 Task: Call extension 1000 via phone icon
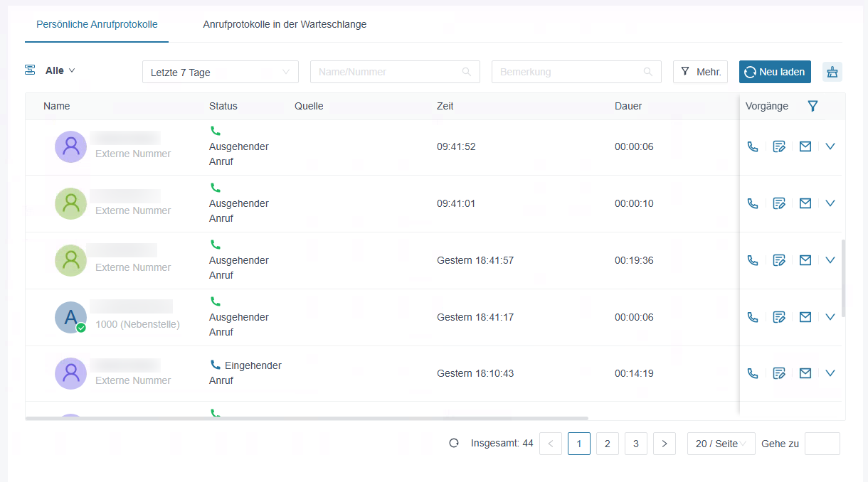[753, 317]
